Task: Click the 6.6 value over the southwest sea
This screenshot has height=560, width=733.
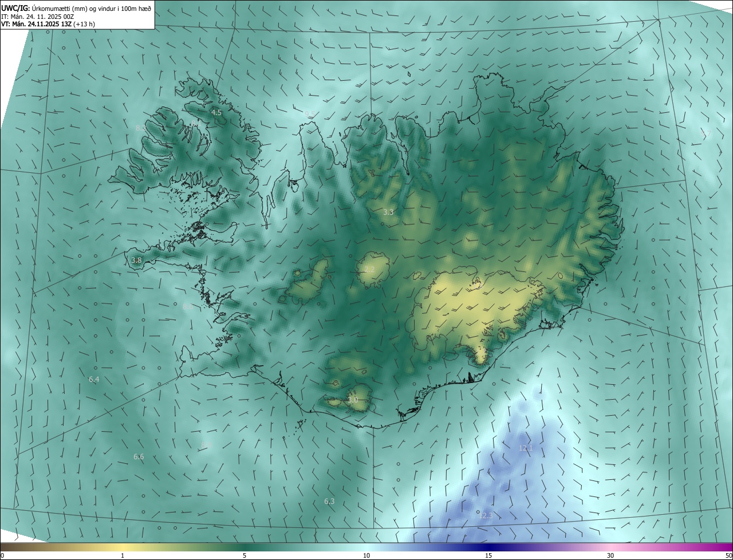Action: 139,456
